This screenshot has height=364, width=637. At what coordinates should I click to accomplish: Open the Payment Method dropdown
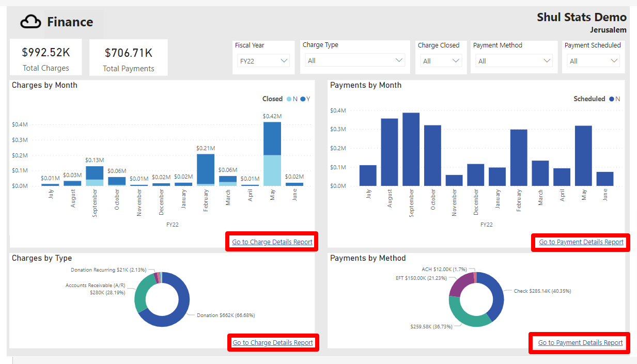coord(514,60)
